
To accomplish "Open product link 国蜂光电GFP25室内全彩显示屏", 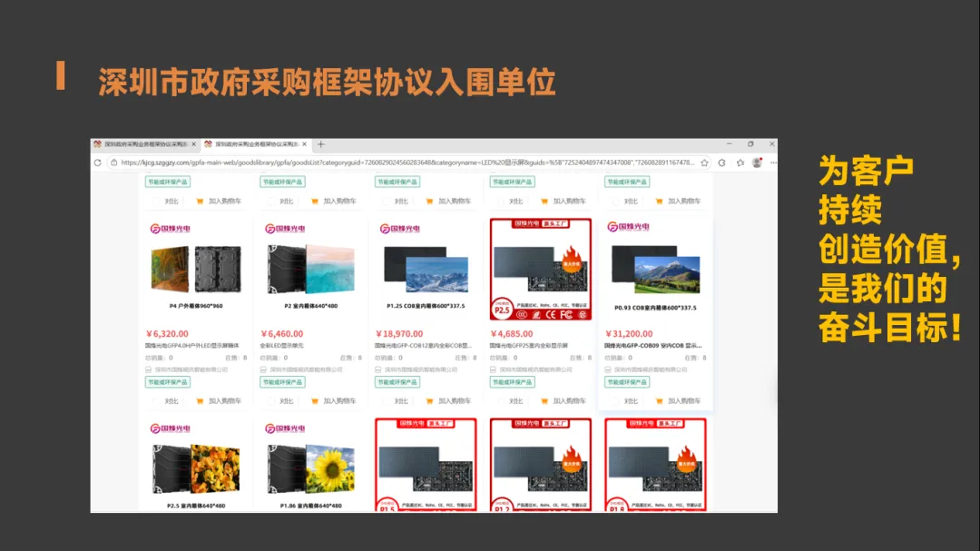I will click(x=529, y=345).
